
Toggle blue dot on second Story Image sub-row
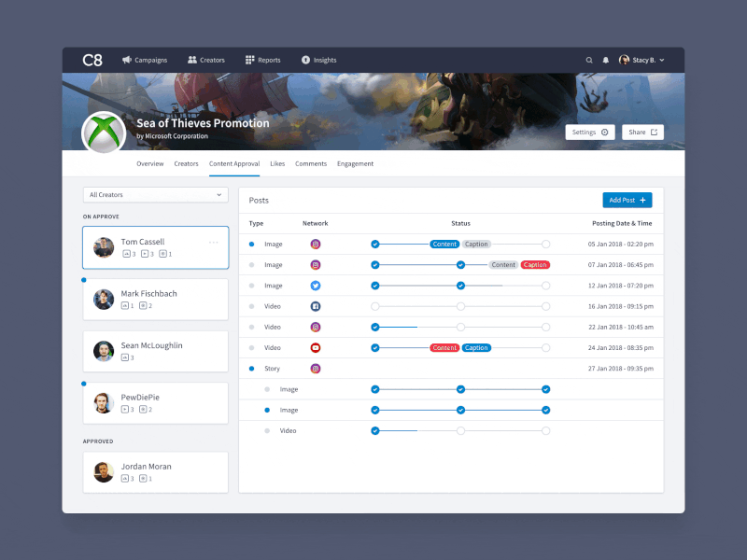(267, 410)
